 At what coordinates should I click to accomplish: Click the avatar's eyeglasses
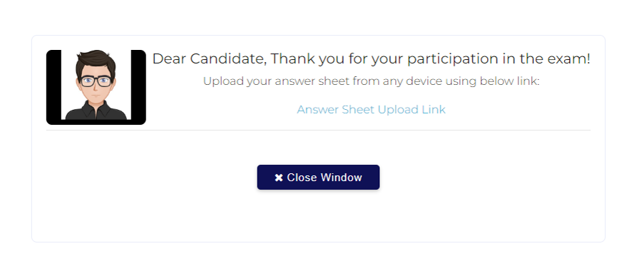click(x=96, y=81)
